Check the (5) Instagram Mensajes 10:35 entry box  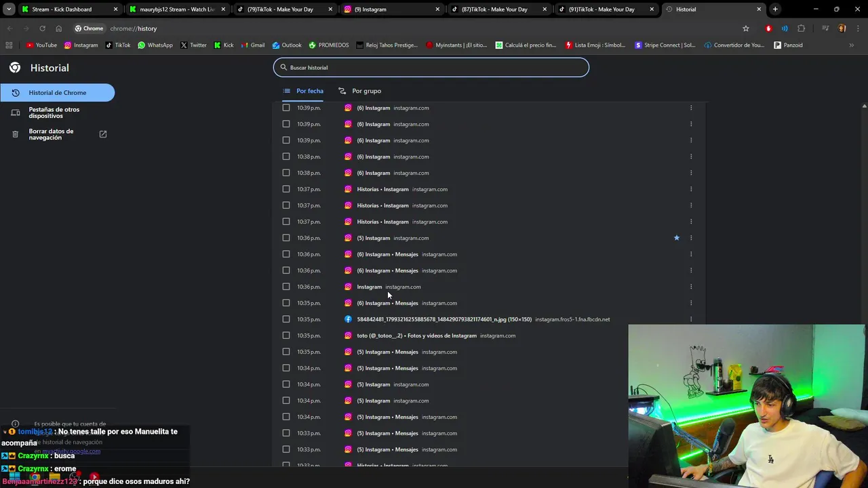tap(286, 352)
